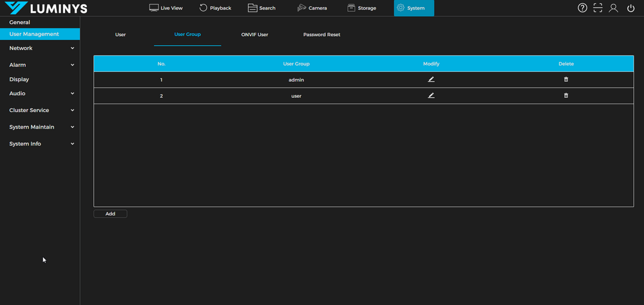Click the pencil modify icon for user group
The height and width of the screenshot is (305, 644).
[431, 95]
